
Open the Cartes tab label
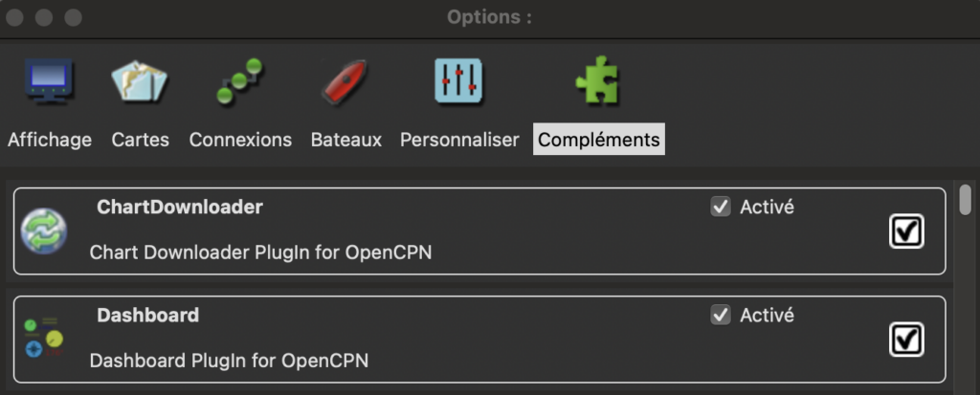point(140,140)
